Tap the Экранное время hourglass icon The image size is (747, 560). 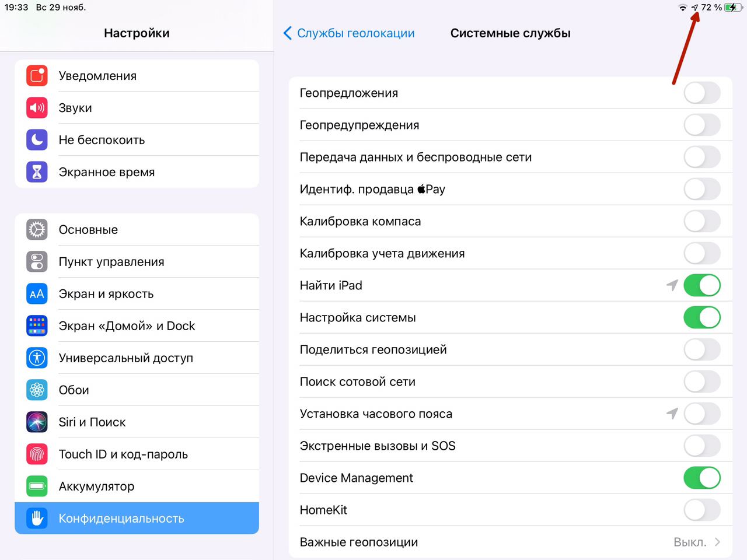37,172
